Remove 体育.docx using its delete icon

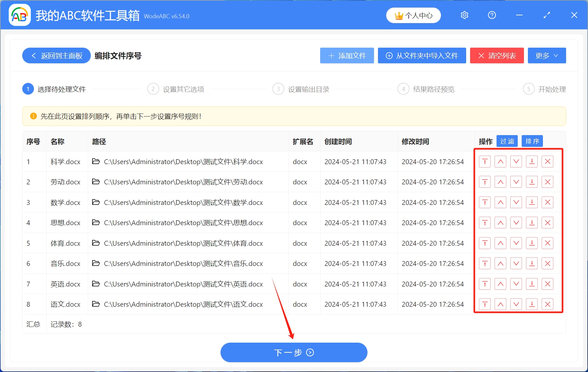click(547, 243)
